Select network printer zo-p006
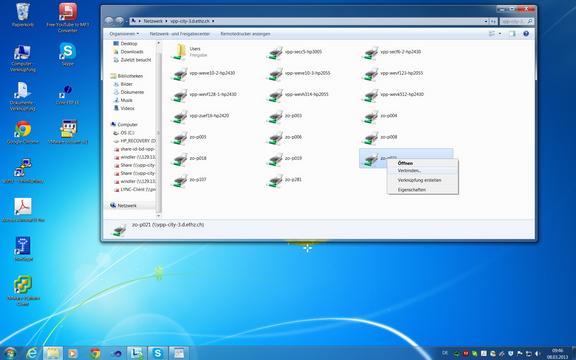 click(x=285, y=137)
